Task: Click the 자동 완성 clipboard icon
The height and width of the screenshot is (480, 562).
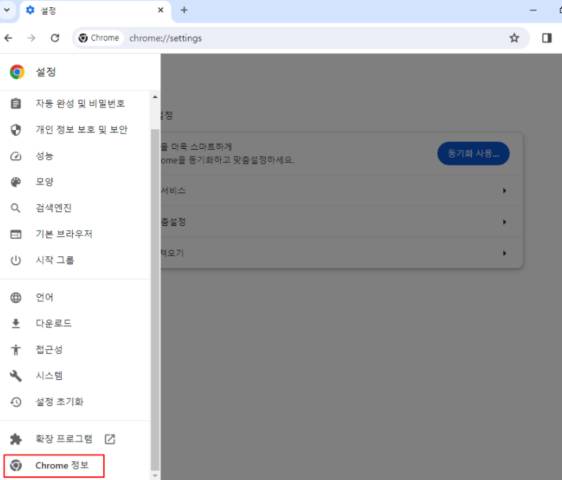Action: pos(16,104)
